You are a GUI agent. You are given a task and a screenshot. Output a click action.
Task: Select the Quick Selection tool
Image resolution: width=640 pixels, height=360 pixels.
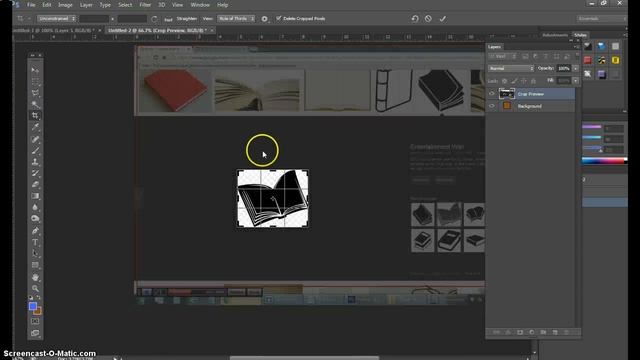point(35,104)
